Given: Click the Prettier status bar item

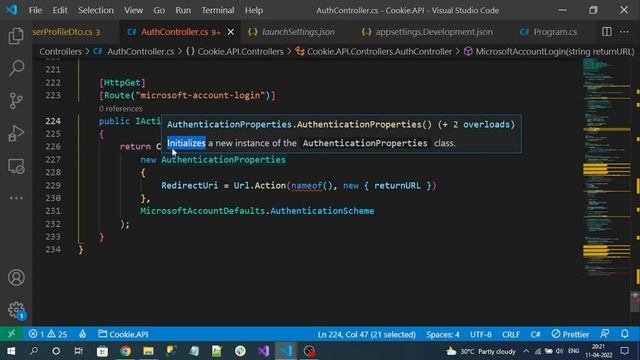Looking at the screenshot, I should (x=570, y=334).
